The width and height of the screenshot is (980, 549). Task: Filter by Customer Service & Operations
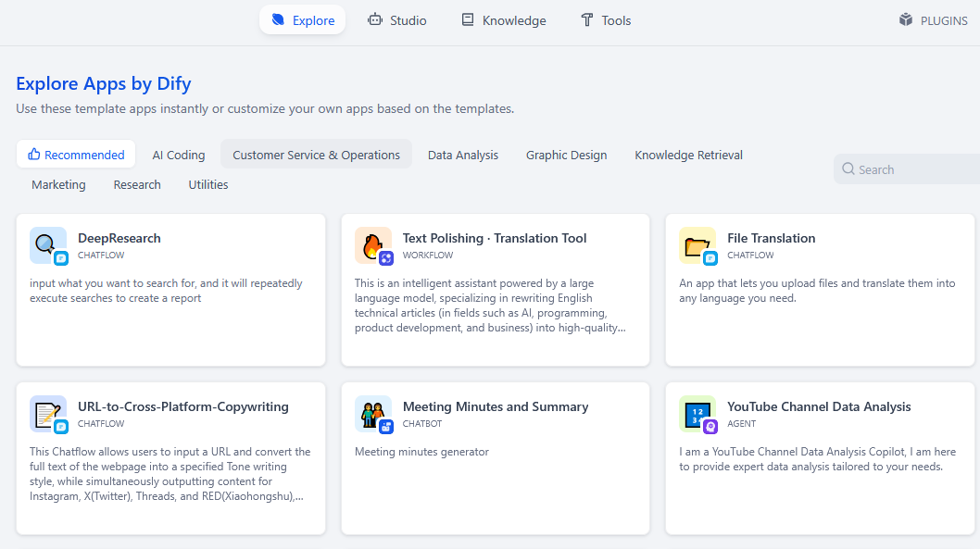click(316, 155)
